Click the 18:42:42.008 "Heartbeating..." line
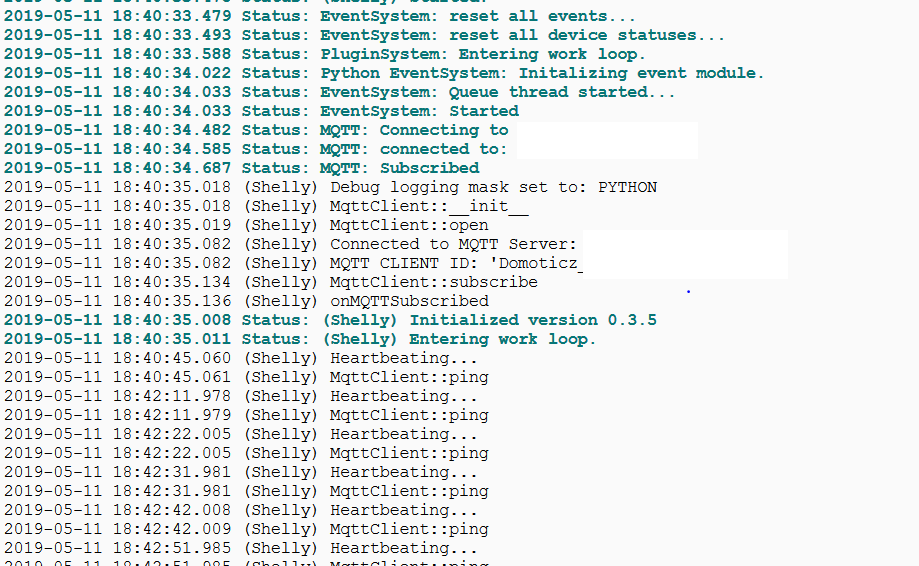This screenshot has height=566, width=919. coord(241,510)
